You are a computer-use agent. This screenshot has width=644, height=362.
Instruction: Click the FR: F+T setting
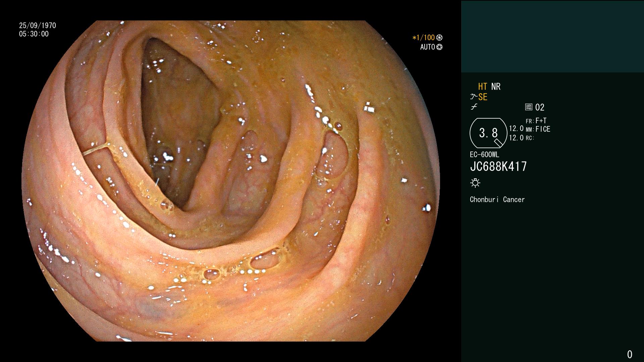point(536,121)
